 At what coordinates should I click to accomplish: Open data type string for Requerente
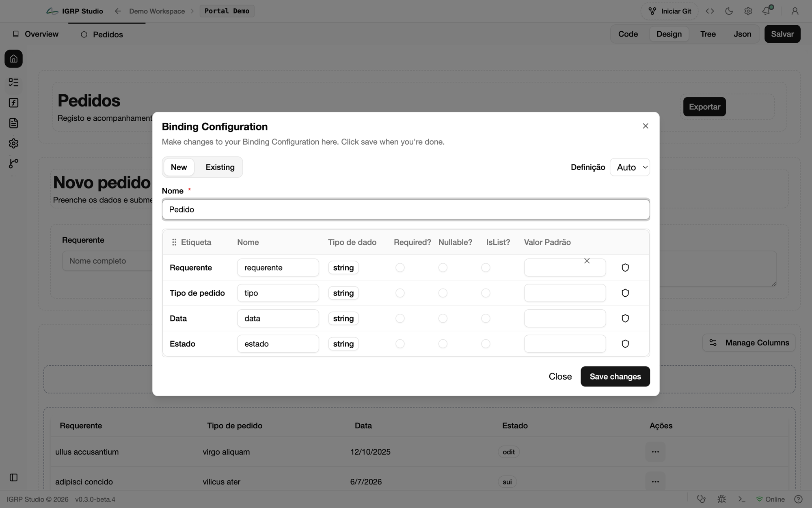click(343, 267)
